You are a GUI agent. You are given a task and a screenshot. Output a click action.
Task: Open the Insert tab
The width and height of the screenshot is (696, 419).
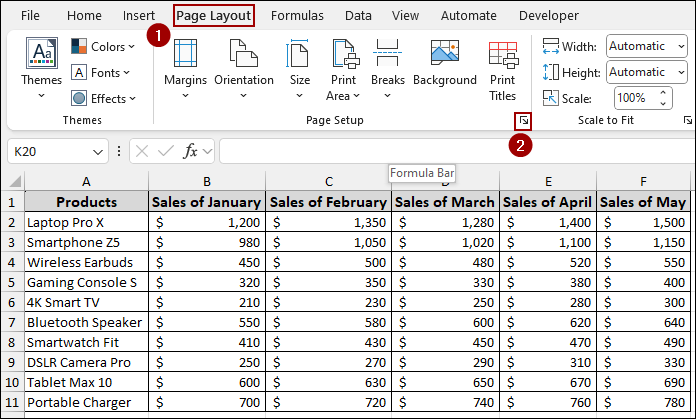click(x=138, y=16)
